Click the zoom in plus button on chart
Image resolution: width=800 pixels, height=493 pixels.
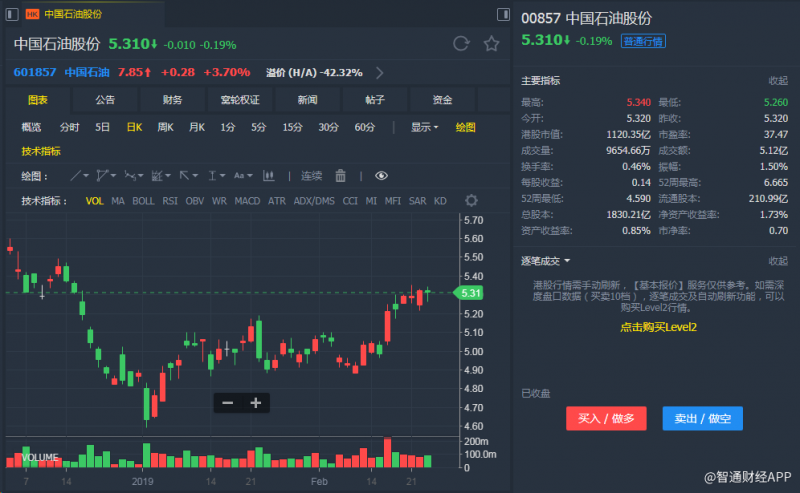click(x=256, y=402)
